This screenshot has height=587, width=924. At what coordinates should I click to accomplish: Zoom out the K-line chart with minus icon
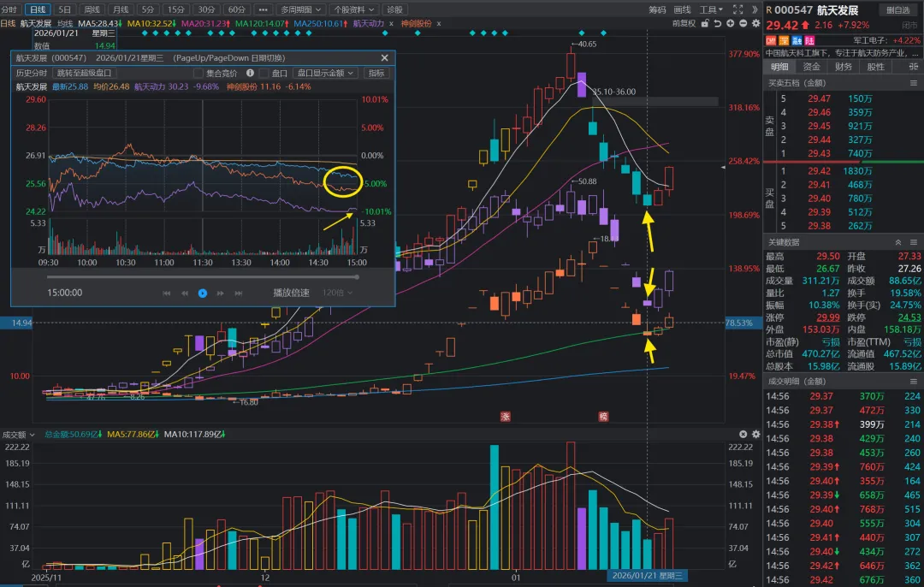coord(743,24)
